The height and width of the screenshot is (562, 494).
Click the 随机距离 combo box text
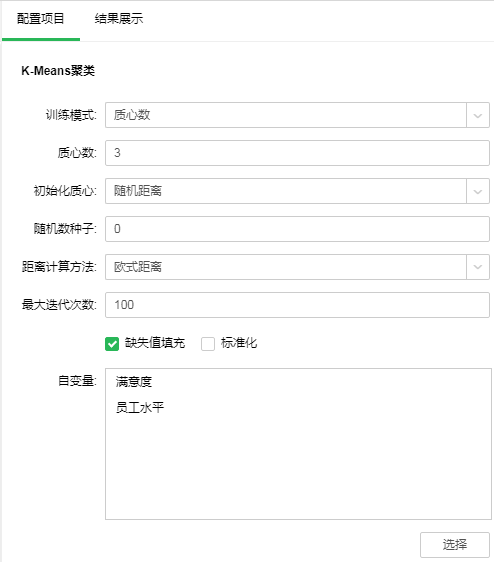(138, 191)
